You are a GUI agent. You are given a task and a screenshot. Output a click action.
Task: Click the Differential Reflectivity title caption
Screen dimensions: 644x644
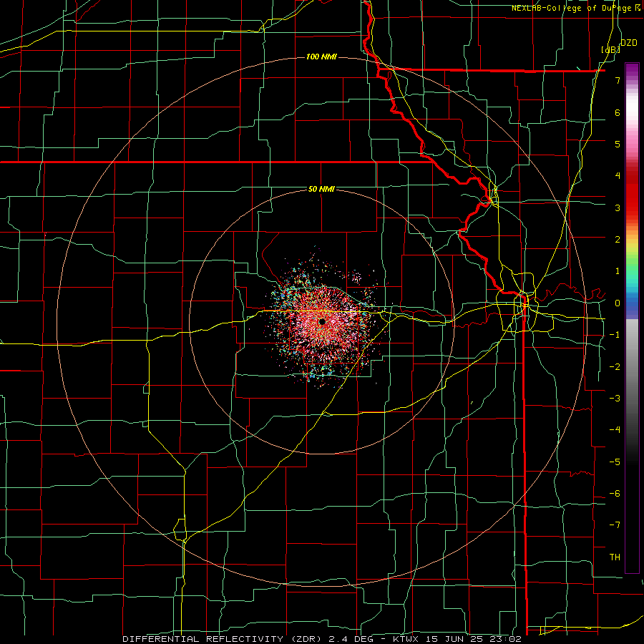coord(322,639)
